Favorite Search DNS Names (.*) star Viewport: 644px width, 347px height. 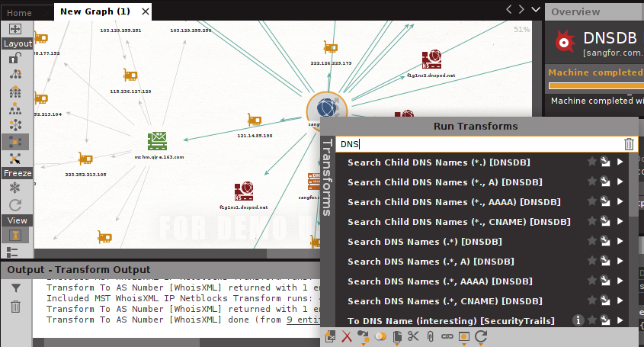click(592, 241)
